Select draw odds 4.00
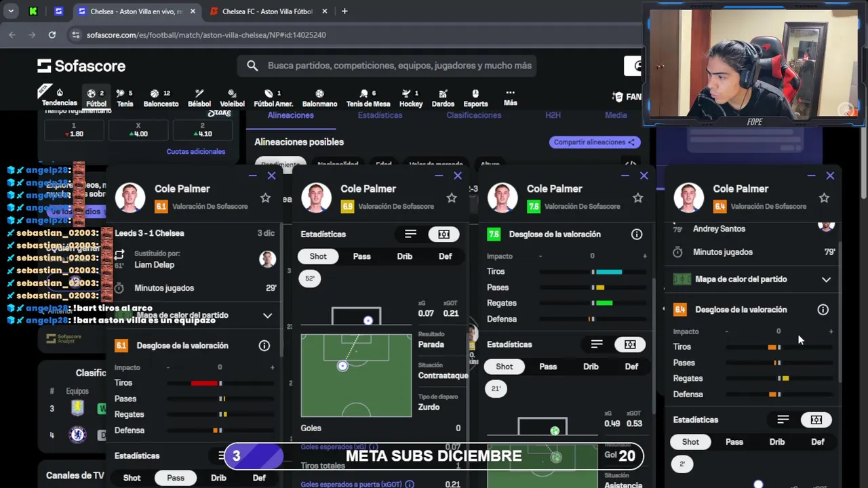The width and height of the screenshot is (868, 488). point(138,130)
